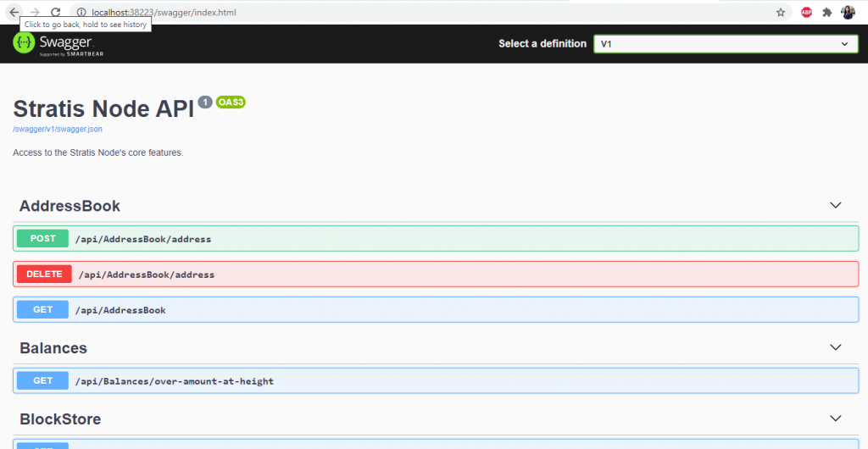This screenshot has height=449, width=868.
Task: Bookmark this page with star icon
Action: pos(781,12)
